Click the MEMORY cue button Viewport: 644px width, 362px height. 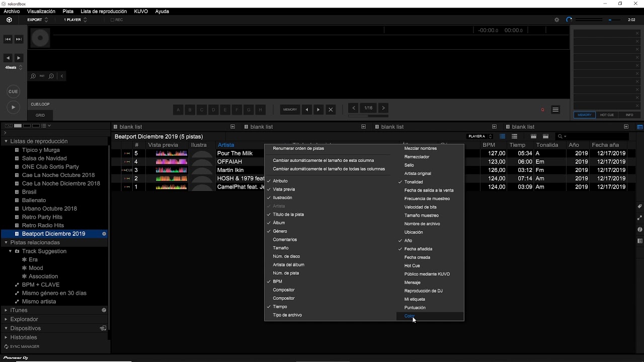(x=290, y=110)
